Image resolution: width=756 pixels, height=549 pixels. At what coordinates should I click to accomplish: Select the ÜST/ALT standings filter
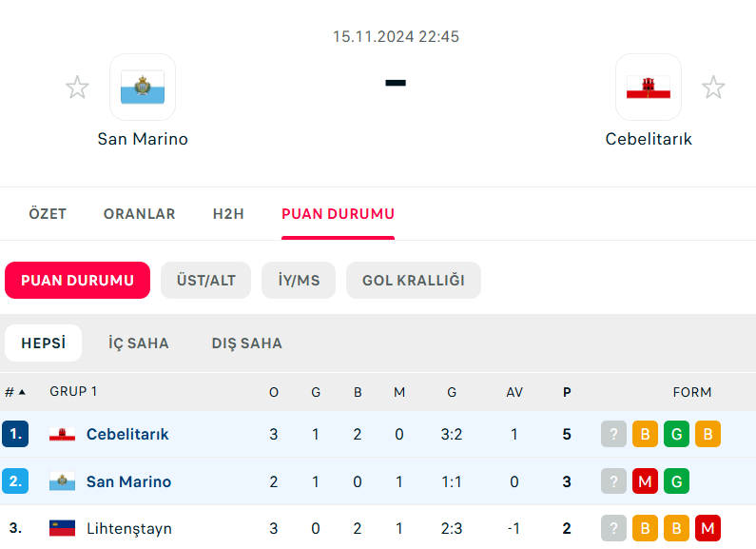pos(205,281)
